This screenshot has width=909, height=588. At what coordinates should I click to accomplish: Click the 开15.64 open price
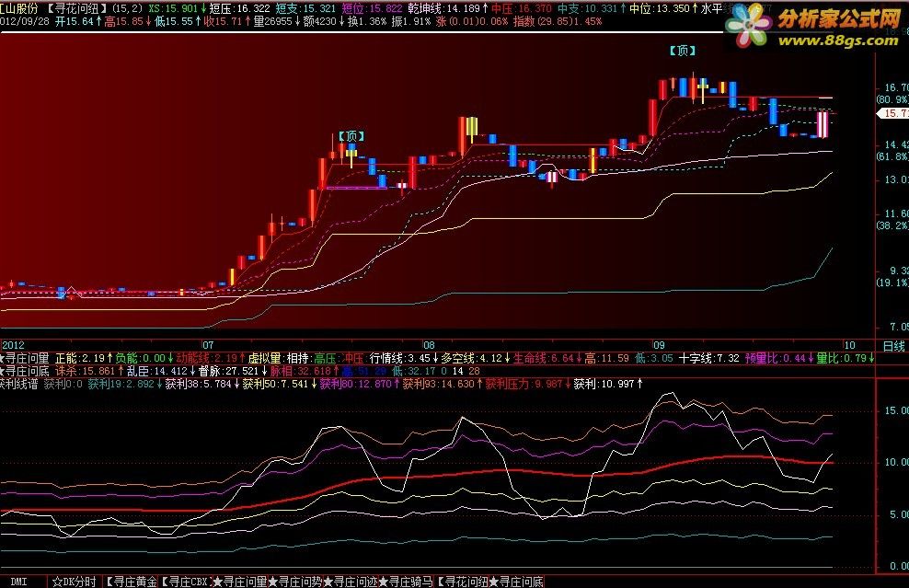pos(78,21)
